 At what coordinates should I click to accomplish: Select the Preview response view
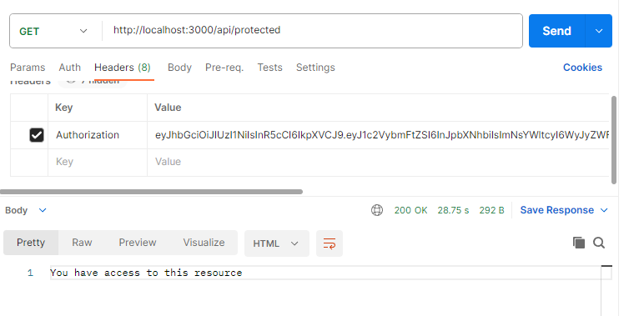click(138, 243)
